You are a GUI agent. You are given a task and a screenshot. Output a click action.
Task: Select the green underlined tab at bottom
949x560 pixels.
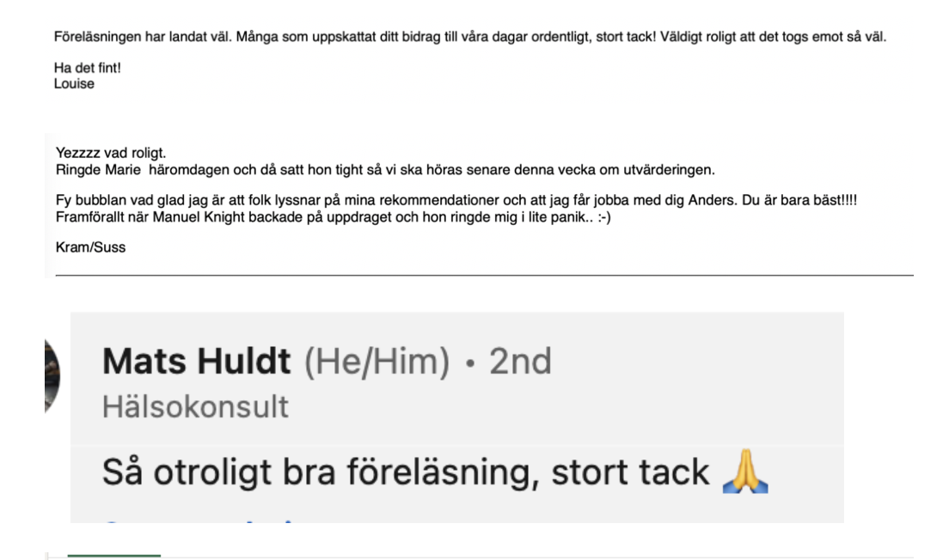pyautogui.click(x=113, y=555)
